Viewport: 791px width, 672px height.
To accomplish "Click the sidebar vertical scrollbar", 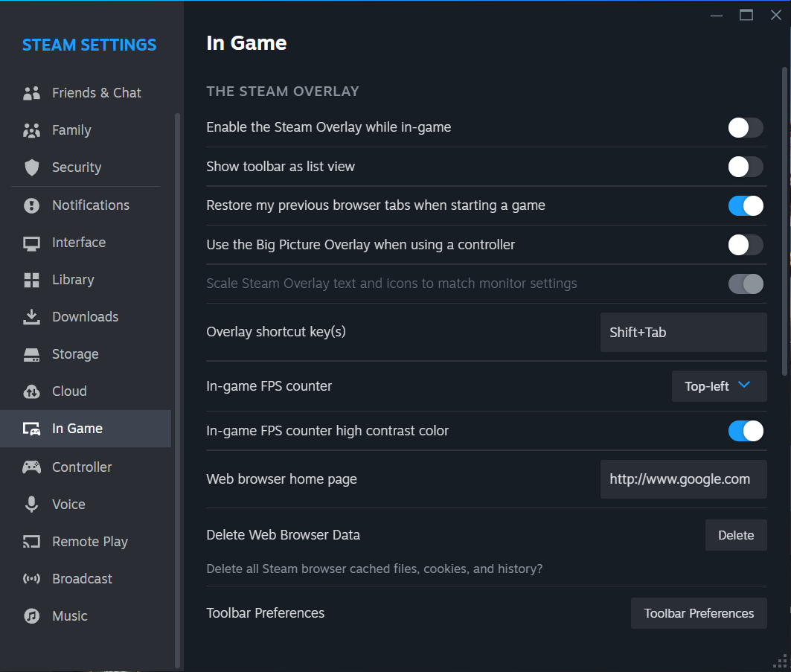I will point(177,391).
